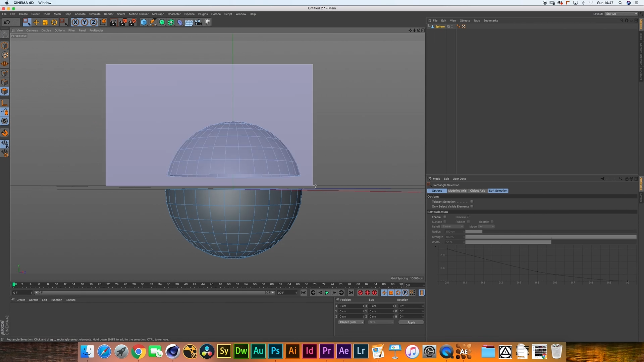Open the MoGraph menu
The image size is (644, 362).
pyautogui.click(x=158, y=14)
